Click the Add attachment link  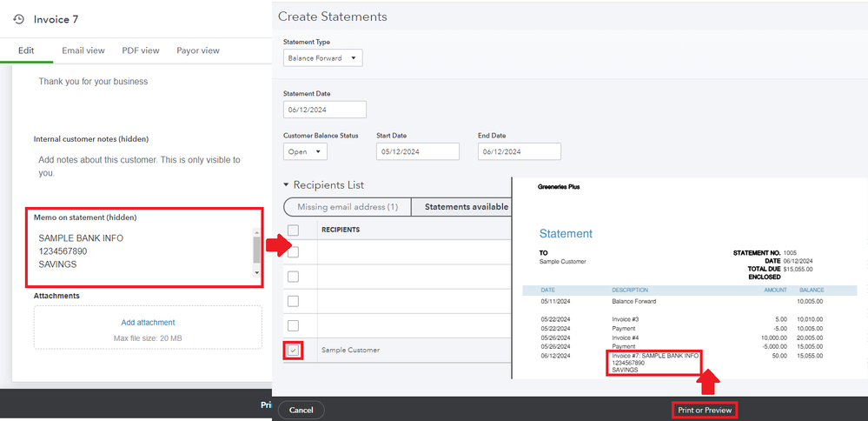point(148,323)
